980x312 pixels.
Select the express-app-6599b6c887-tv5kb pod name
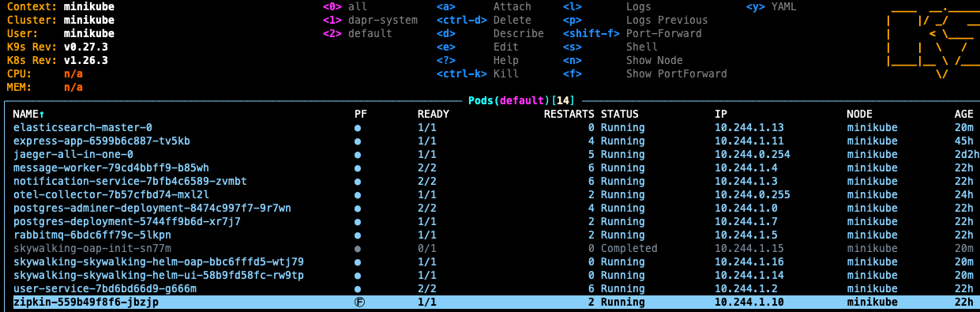102,141
